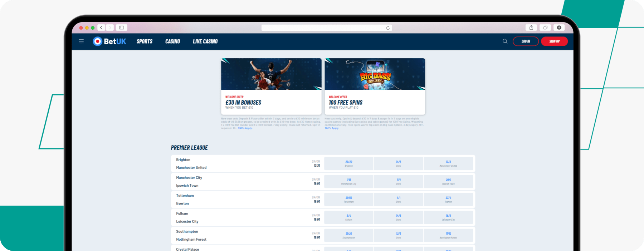Open Fulham team name in fixtures
The height and width of the screenshot is (251, 644).
click(x=182, y=213)
